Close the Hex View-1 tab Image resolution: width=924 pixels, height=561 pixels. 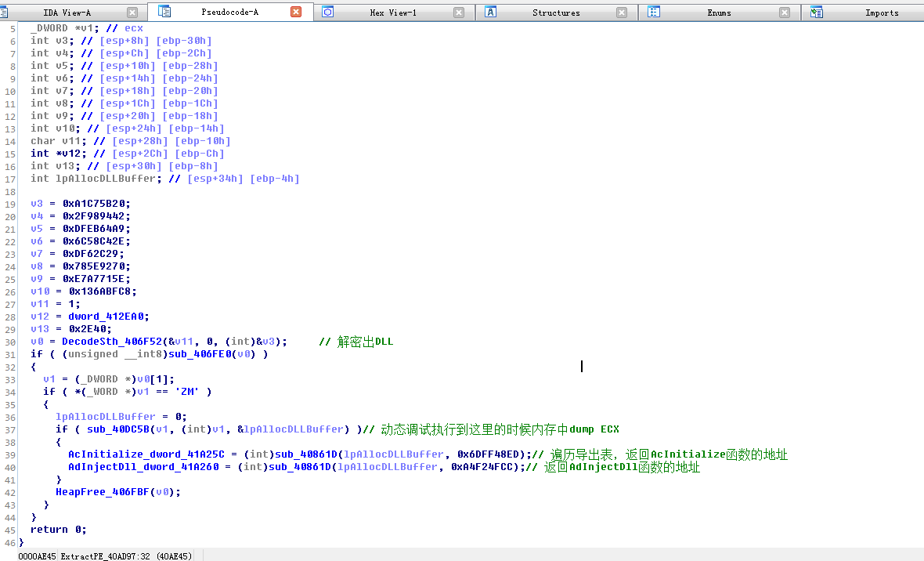pyautogui.click(x=459, y=13)
